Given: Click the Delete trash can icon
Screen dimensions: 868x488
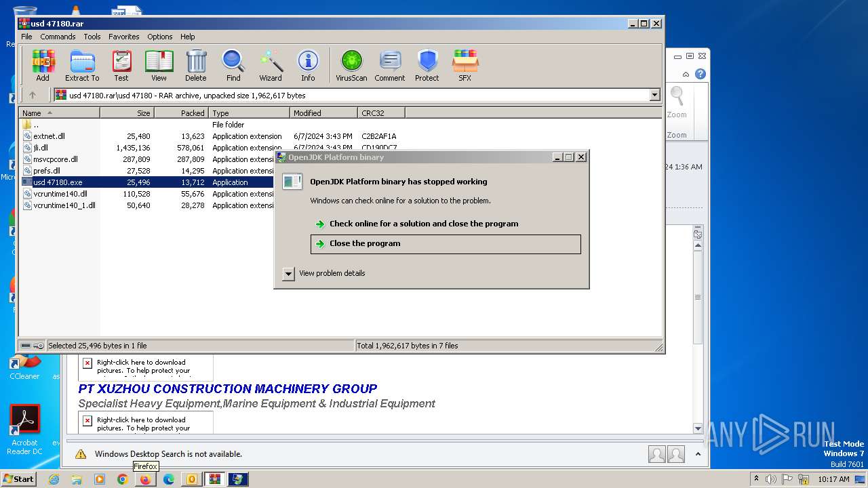Looking at the screenshot, I should click(196, 66).
